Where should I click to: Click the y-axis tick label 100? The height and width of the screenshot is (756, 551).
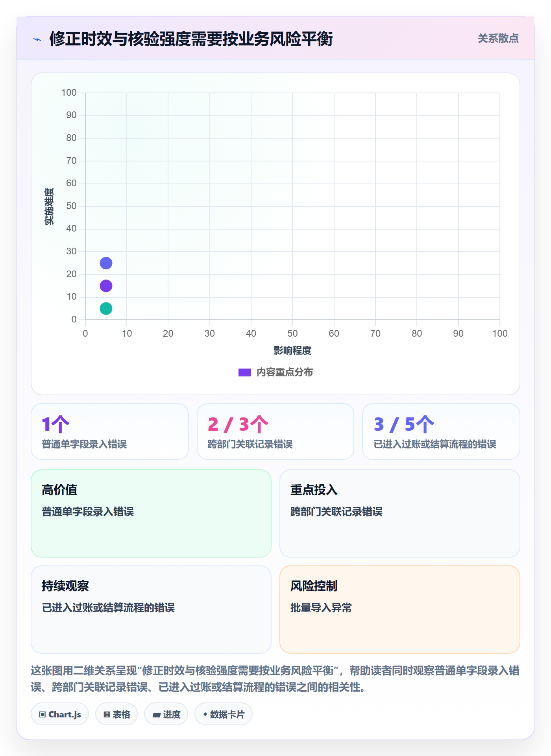(x=69, y=93)
